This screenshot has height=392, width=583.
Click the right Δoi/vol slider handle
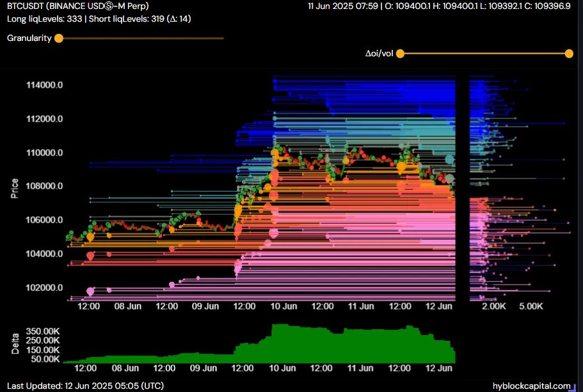pos(569,54)
